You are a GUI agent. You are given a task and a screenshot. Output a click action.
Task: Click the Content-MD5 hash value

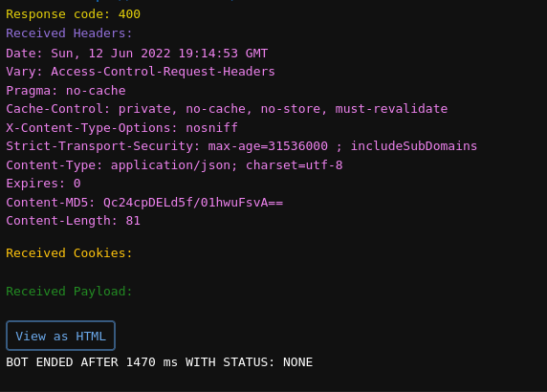click(x=193, y=203)
